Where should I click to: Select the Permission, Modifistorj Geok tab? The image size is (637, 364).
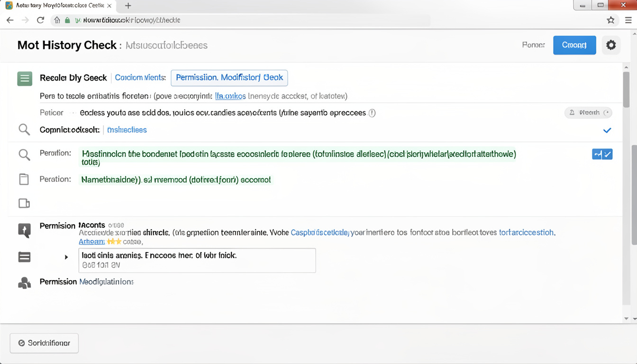coord(229,78)
